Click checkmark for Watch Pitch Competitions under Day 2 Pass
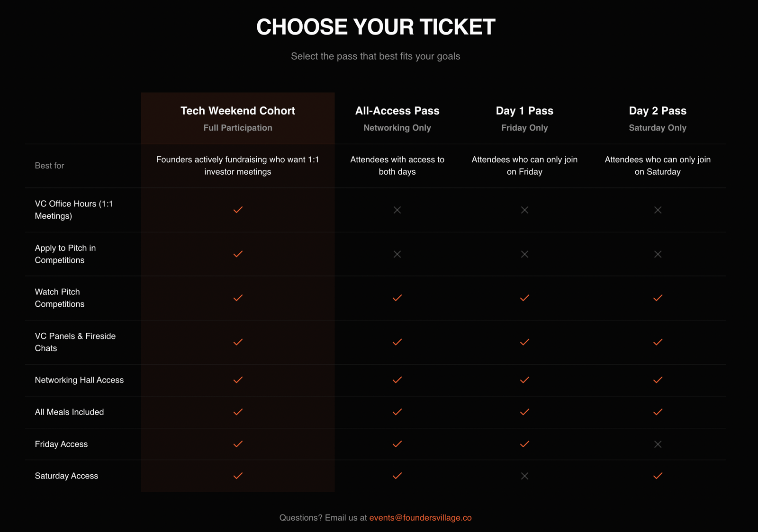758x532 pixels. pyautogui.click(x=658, y=298)
